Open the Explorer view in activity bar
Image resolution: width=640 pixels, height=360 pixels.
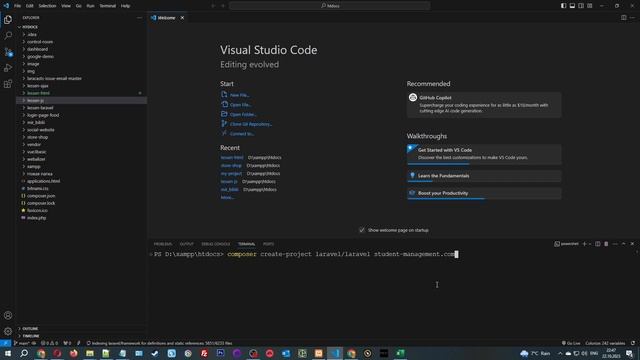(8, 20)
